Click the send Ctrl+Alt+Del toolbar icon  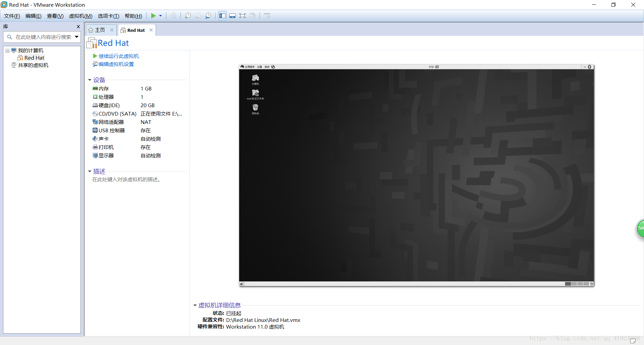point(173,16)
